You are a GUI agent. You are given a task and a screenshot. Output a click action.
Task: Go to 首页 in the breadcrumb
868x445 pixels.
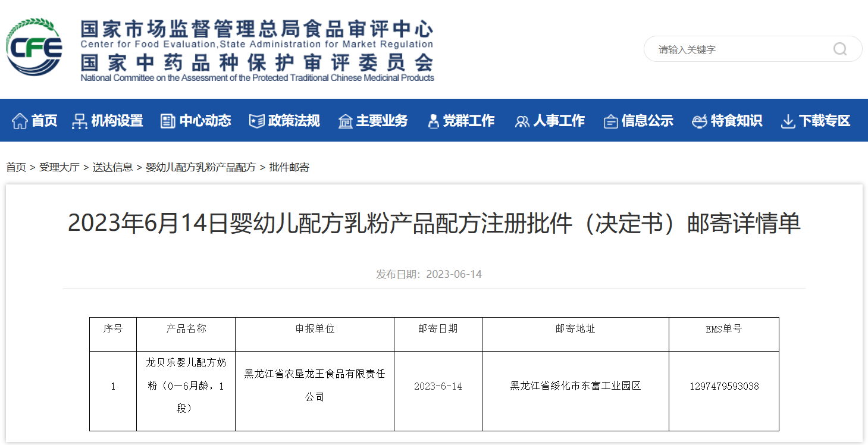pyautogui.click(x=16, y=167)
